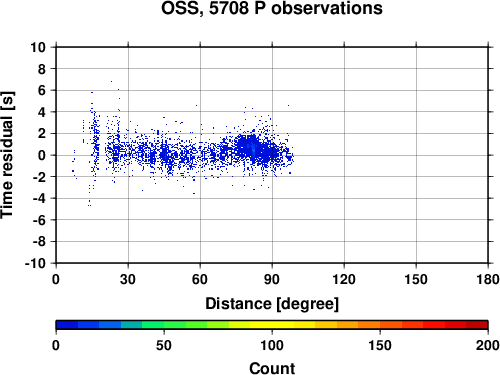Click the colorbar tick label 50

[x=164, y=345]
